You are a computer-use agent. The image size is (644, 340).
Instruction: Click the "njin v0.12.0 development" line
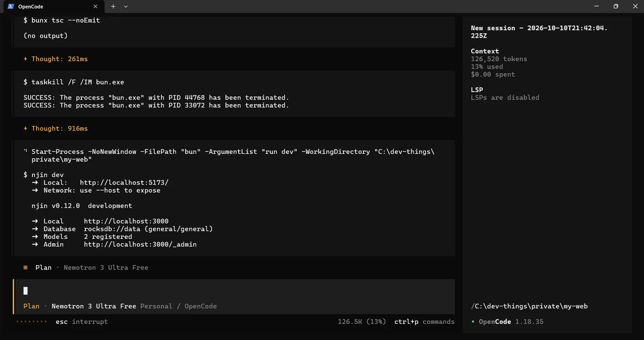82,206
